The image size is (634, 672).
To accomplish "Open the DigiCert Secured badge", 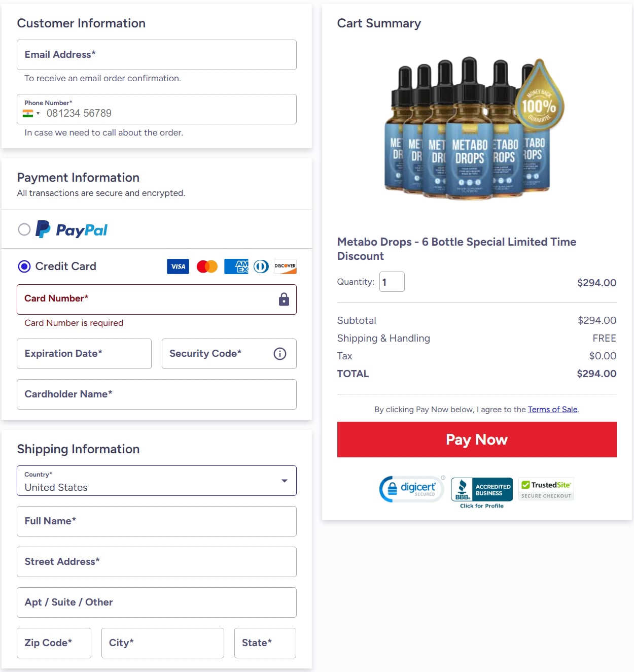I will (x=412, y=489).
